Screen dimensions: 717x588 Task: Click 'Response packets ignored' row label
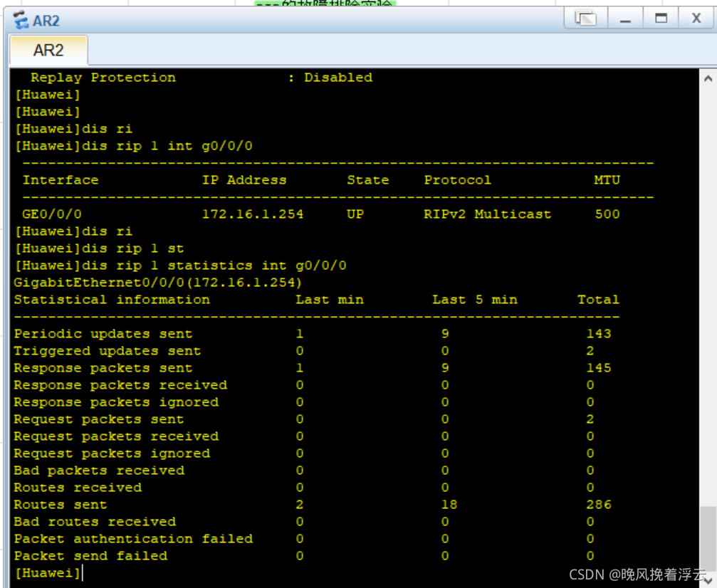116,402
